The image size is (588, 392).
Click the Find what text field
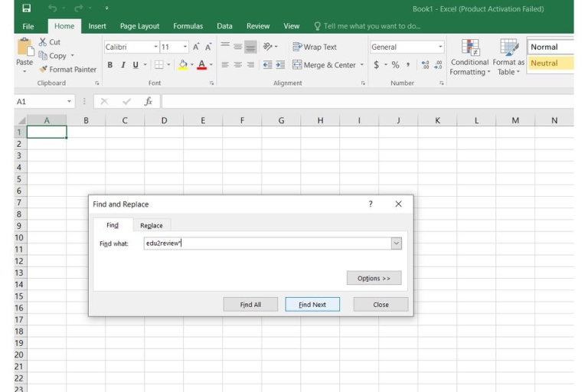(267, 243)
